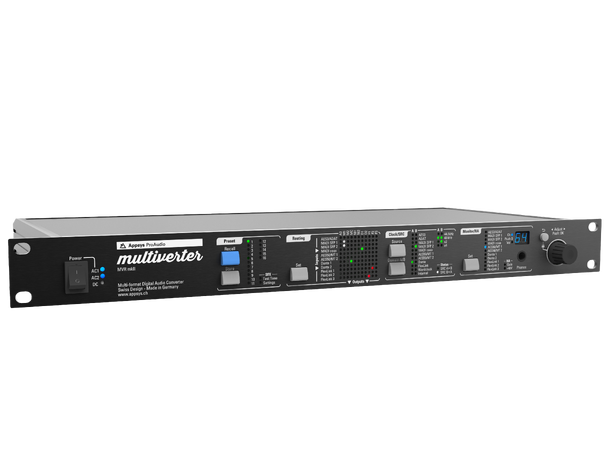Click the Phones label text
610x450 pixels.
(521, 267)
